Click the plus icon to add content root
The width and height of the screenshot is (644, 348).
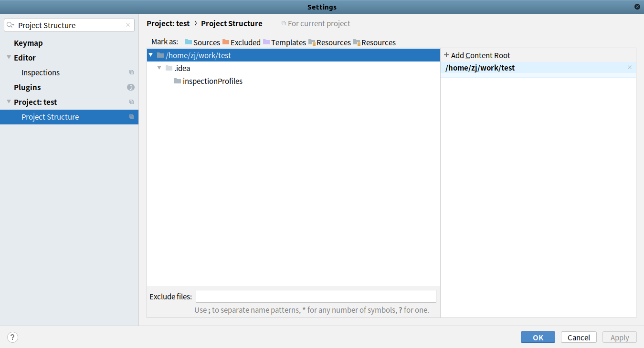[x=446, y=55]
